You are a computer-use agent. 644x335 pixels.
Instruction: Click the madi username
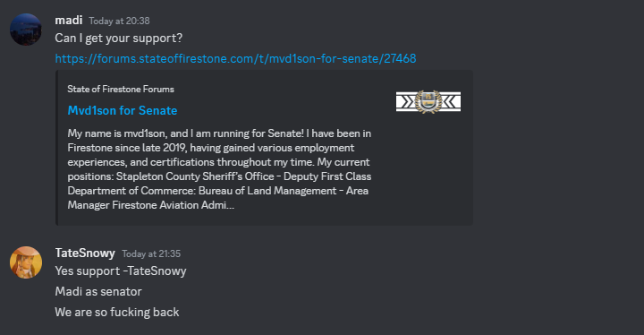click(69, 20)
